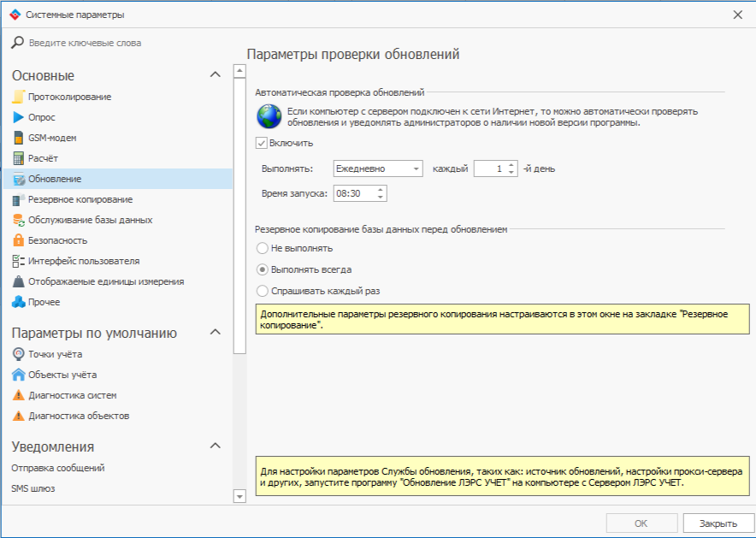Click the Резервное копирование server icon
The height and width of the screenshot is (538, 756).
click(x=18, y=199)
